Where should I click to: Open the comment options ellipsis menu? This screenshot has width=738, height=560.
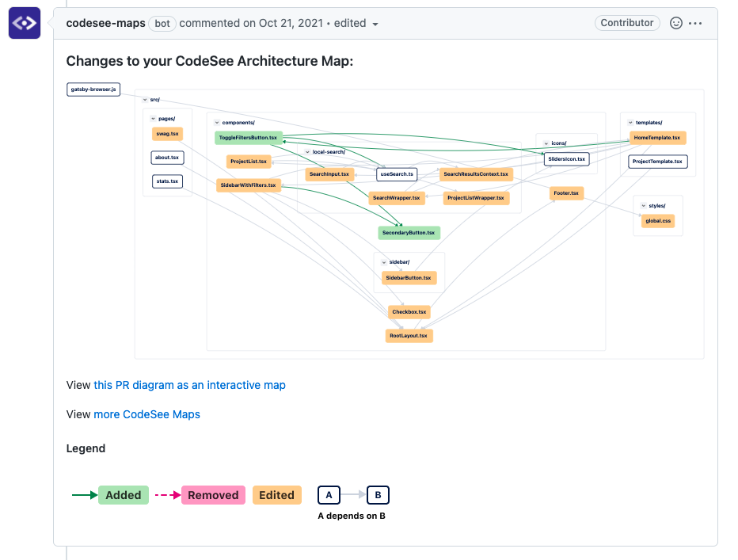click(695, 23)
